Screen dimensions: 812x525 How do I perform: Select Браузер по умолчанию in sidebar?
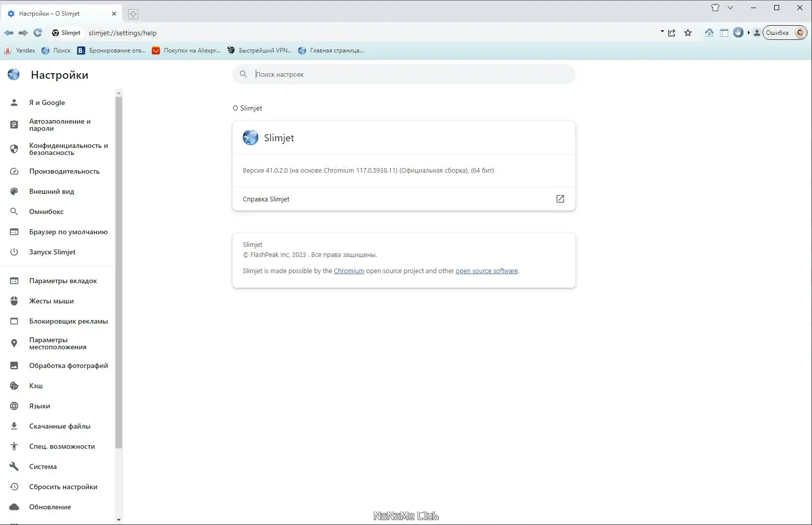[x=57, y=232]
